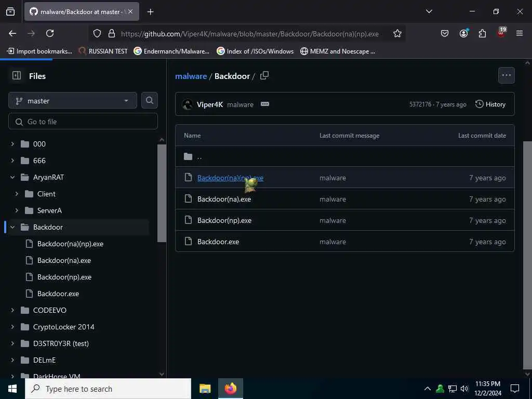Image resolution: width=532 pixels, height=399 pixels.
Task: Expand the D3STR0Y3R (test) folder
Action: [x=12, y=343]
